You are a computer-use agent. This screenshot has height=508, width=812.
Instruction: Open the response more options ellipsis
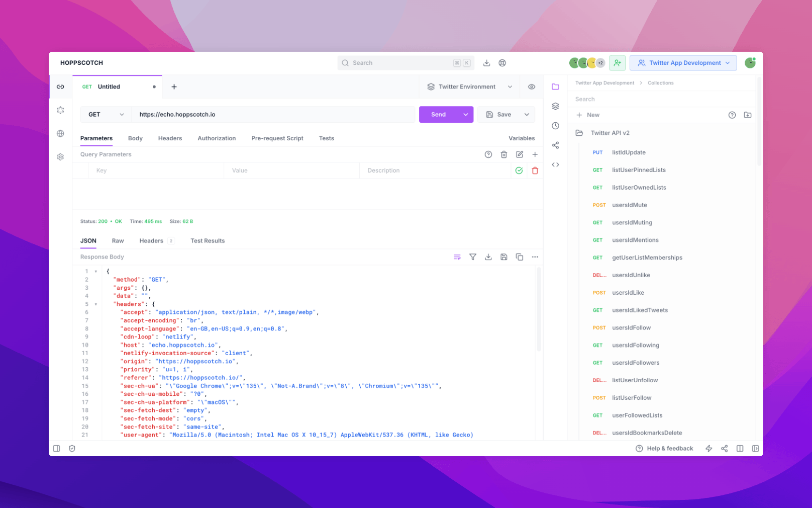[535, 257]
